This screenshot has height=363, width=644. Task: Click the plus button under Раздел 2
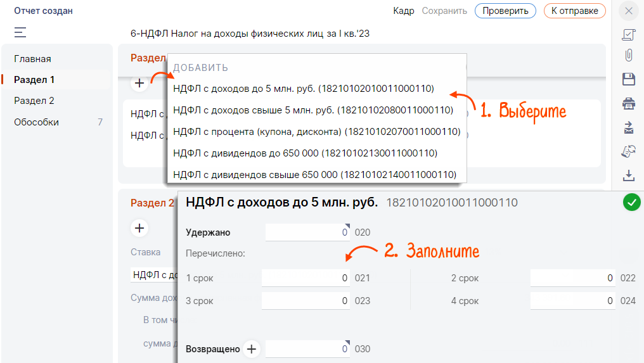(x=139, y=228)
